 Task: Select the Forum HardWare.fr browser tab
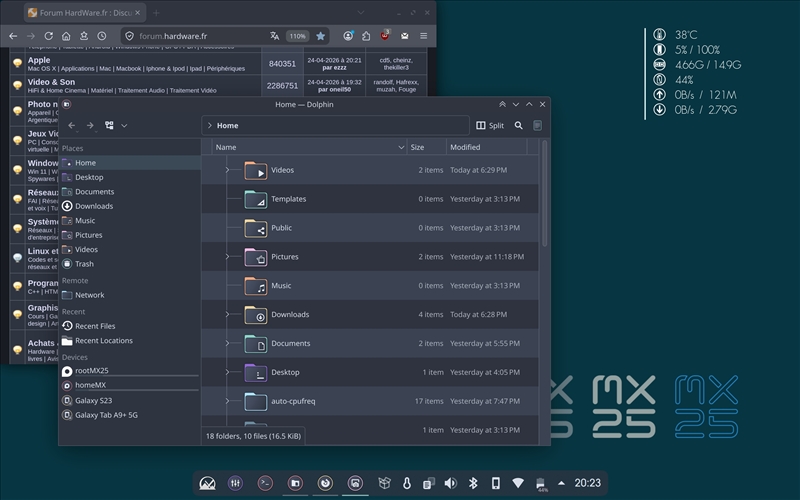[x=85, y=13]
